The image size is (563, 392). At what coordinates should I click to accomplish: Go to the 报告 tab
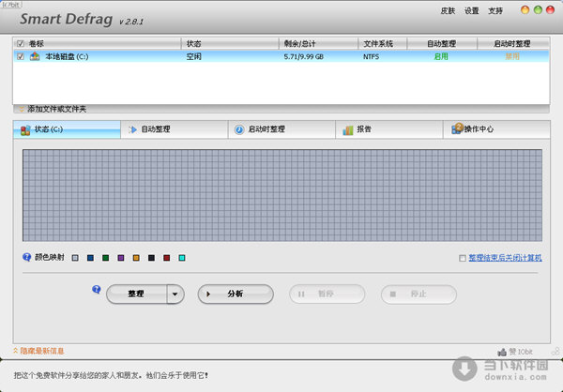point(388,129)
